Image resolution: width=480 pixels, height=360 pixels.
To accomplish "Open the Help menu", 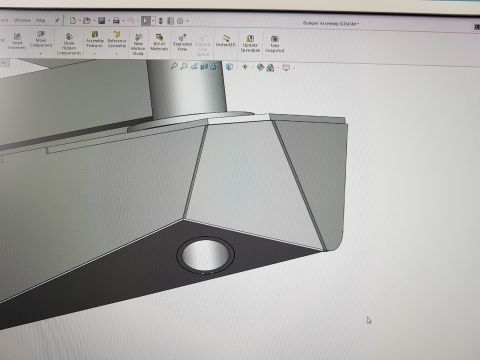I will (x=40, y=20).
